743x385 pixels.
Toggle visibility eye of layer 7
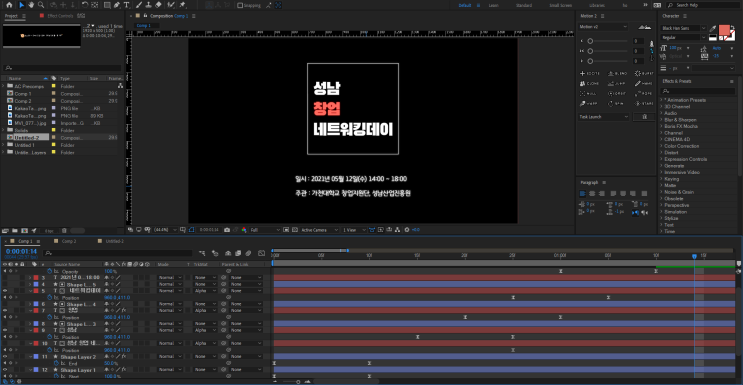coord(5,311)
